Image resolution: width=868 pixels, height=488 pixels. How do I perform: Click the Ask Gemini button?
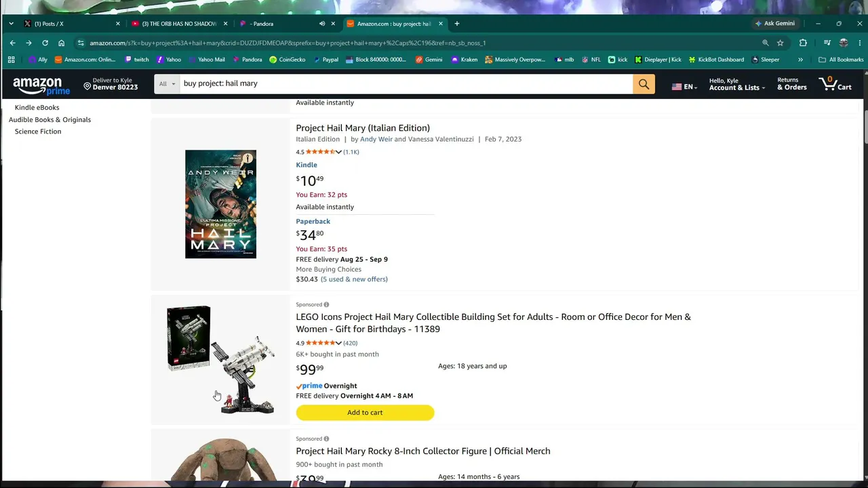click(774, 24)
